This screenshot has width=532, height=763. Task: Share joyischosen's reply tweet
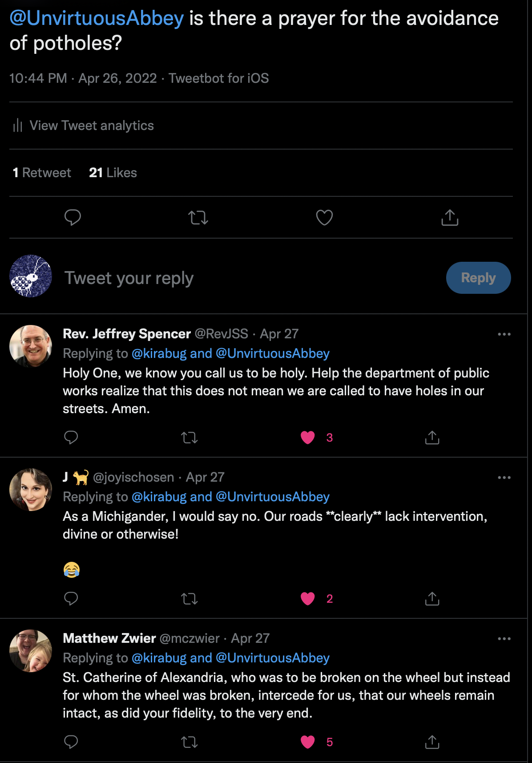pyautogui.click(x=432, y=599)
